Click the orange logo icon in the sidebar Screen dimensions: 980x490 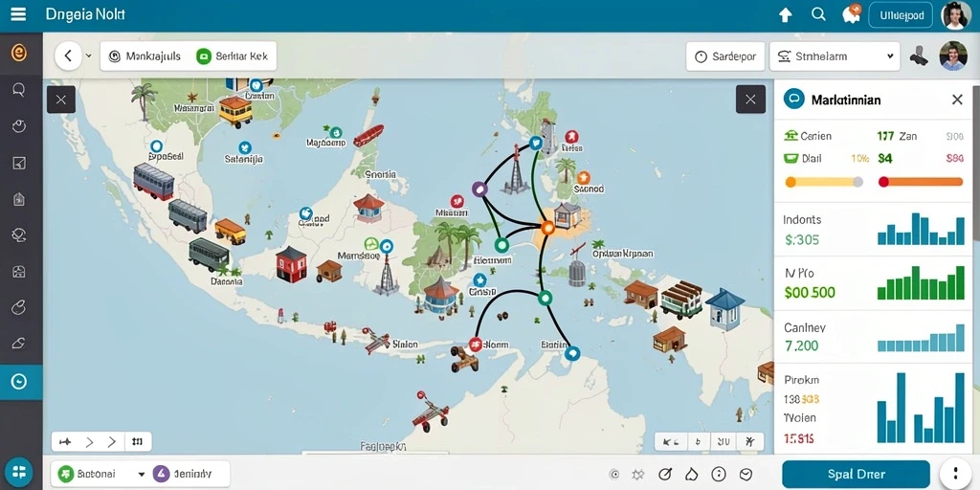click(19, 54)
